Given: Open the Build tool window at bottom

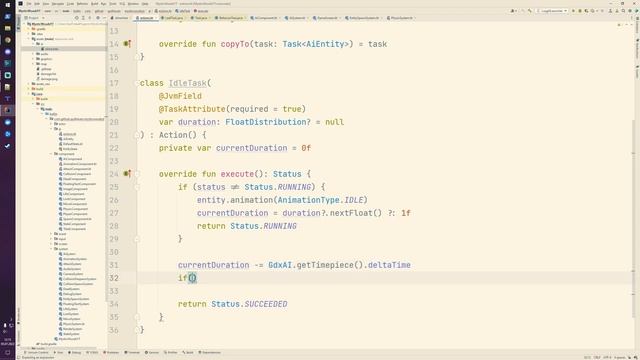Looking at the screenshot, I should [x=188, y=352].
